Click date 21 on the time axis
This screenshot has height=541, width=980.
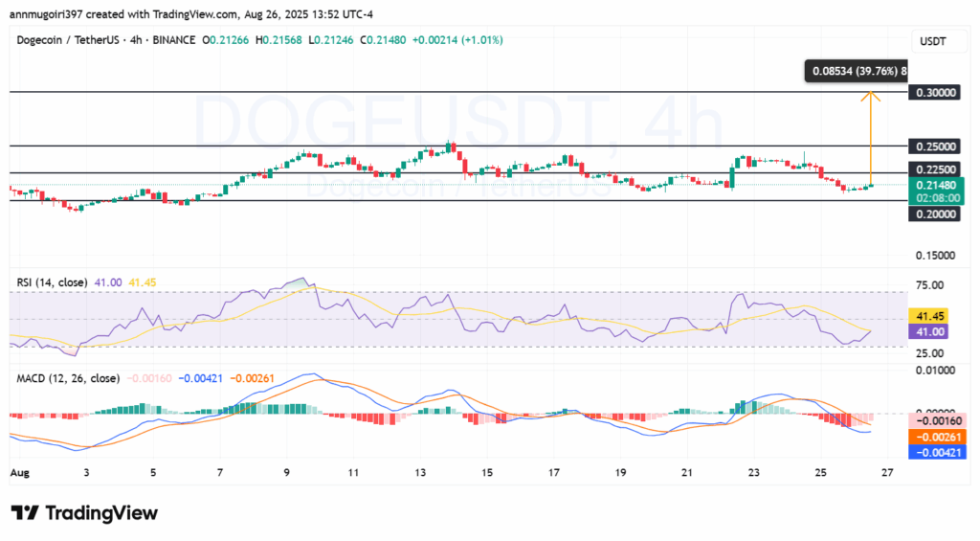click(x=687, y=473)
